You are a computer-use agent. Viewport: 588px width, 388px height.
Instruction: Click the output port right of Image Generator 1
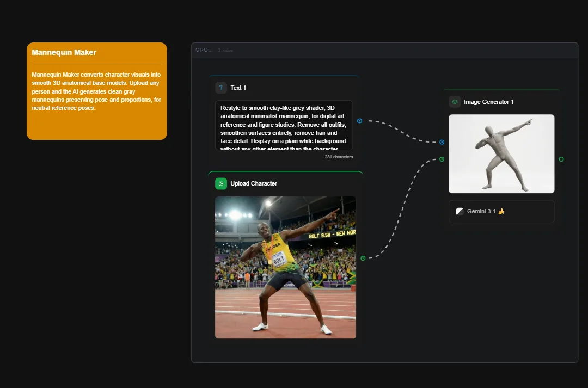click(561, 159)
